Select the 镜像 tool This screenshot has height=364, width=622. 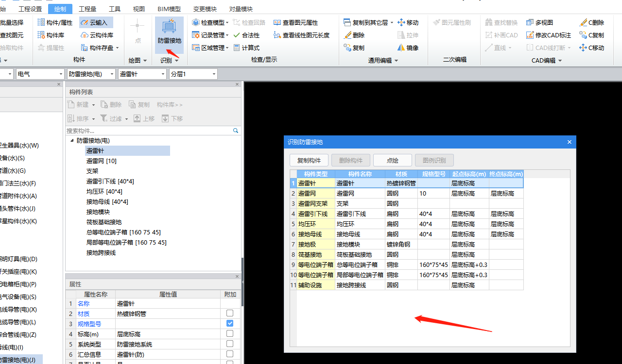pos(408,48)
